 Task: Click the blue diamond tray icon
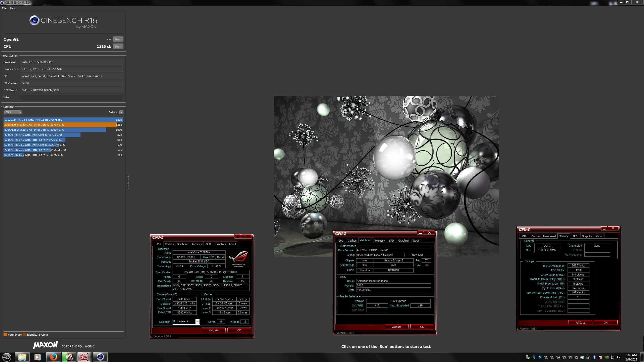tap(534, 357)
